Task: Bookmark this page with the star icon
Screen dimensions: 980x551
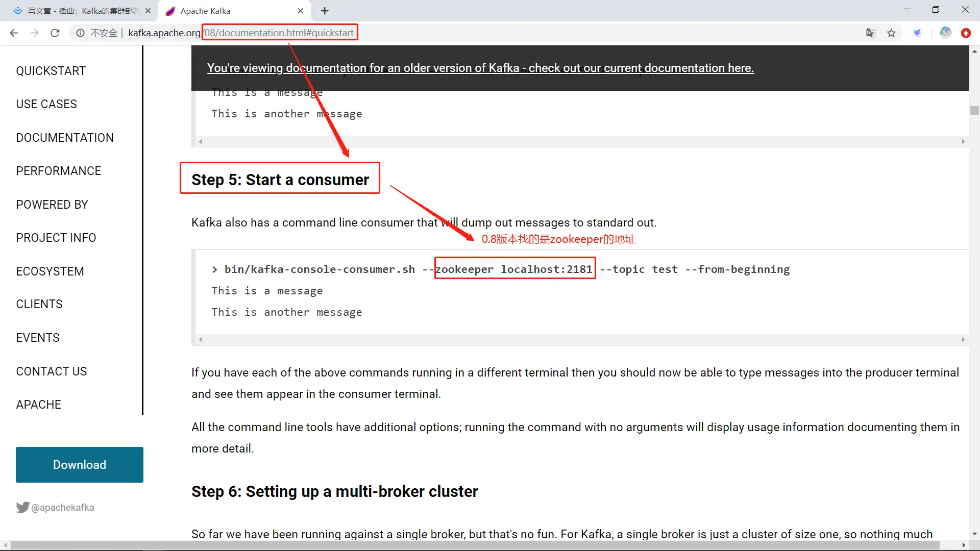Action: click(x=891, y=33)
